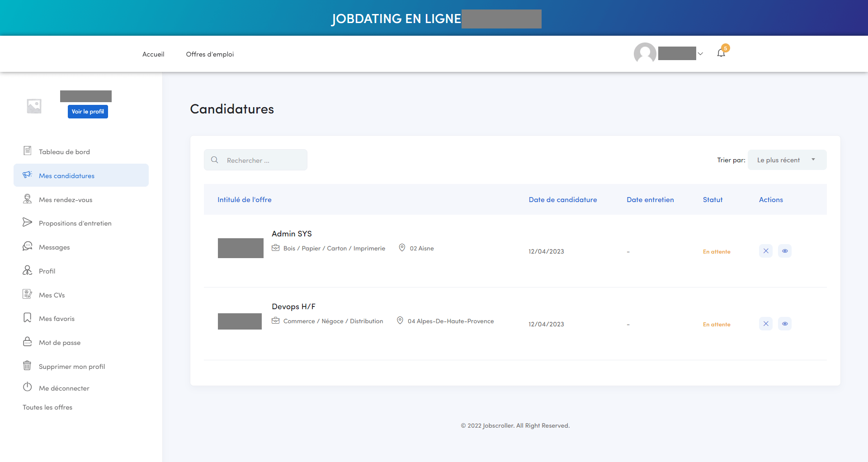Cancel the Admin SYS application
This screenshot has width=868, height=462.
[x=765, y=251]
